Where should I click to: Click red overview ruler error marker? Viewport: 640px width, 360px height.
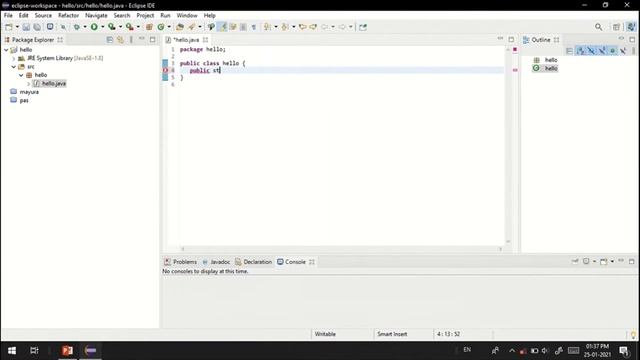coord(515,70)
